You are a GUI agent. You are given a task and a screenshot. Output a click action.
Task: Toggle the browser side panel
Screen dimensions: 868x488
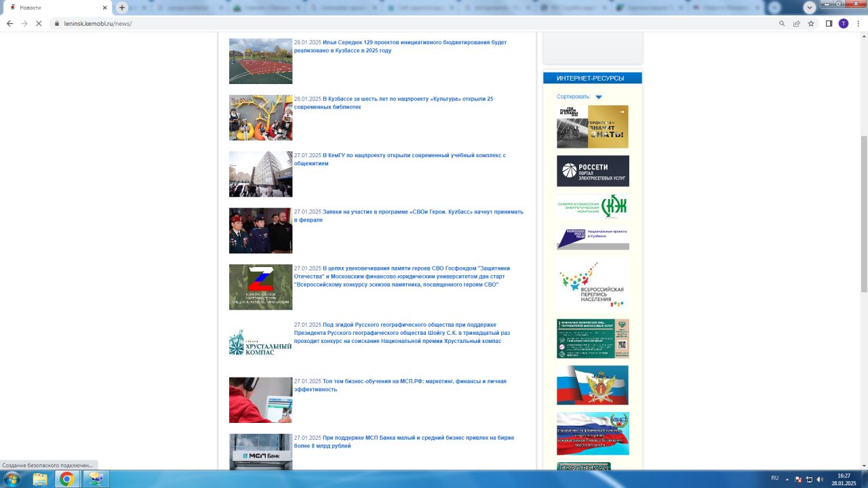829,23
